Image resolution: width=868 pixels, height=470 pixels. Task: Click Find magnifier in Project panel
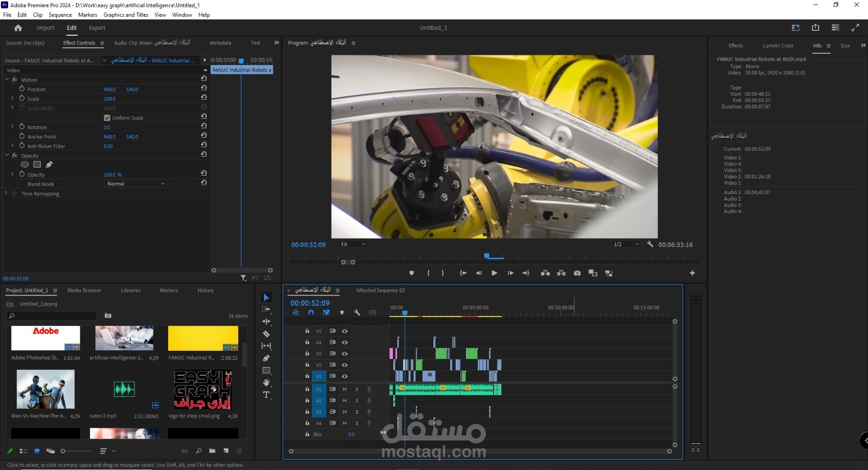199,451
